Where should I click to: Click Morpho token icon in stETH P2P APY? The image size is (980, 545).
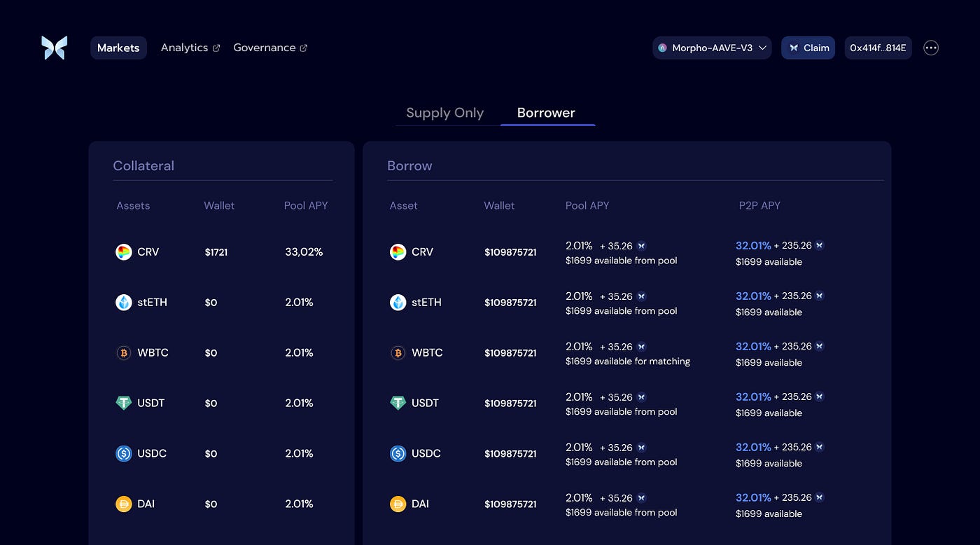[x=820, y=296]
